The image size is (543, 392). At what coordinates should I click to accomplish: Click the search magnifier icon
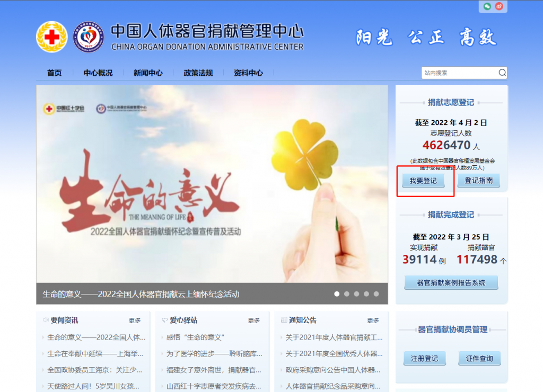502,73
